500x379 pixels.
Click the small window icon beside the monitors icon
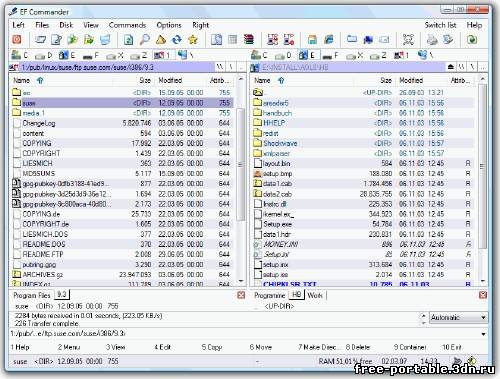click(384, 40)
